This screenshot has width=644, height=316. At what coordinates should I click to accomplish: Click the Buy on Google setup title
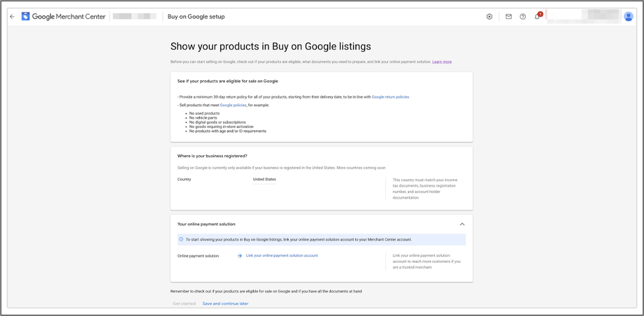[196, 17]
